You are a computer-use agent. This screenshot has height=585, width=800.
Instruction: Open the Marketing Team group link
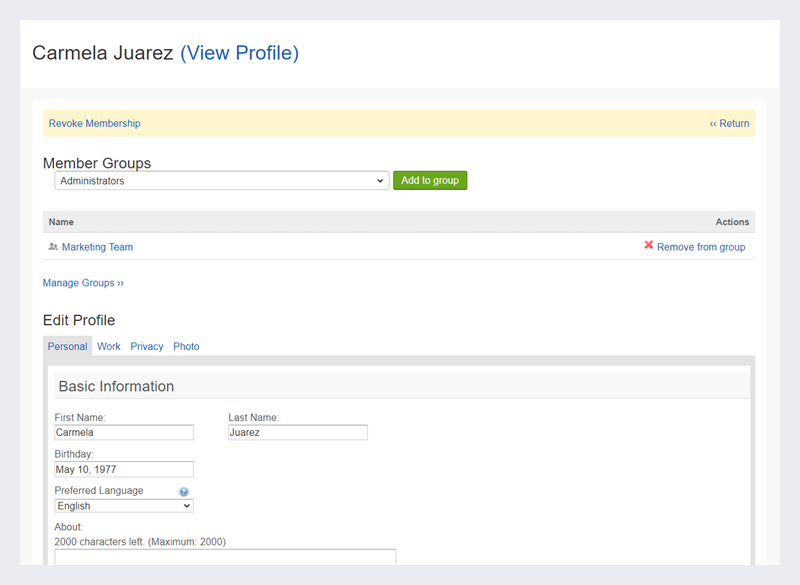point(97,247)
